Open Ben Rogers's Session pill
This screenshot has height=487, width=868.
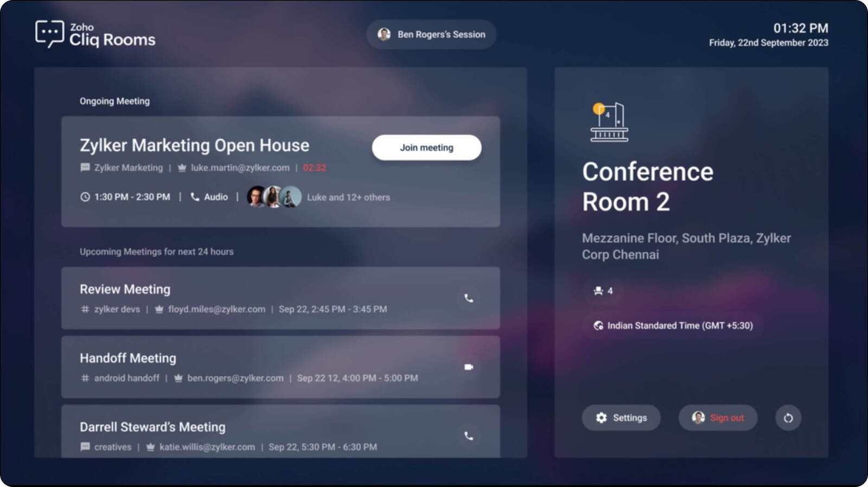431,34
